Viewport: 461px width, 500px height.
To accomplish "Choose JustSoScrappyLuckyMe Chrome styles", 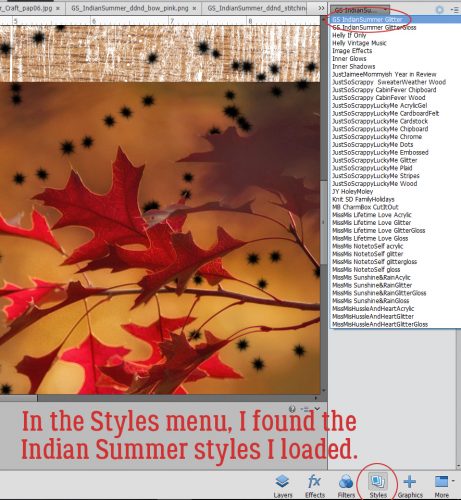I will pos(377,137).
